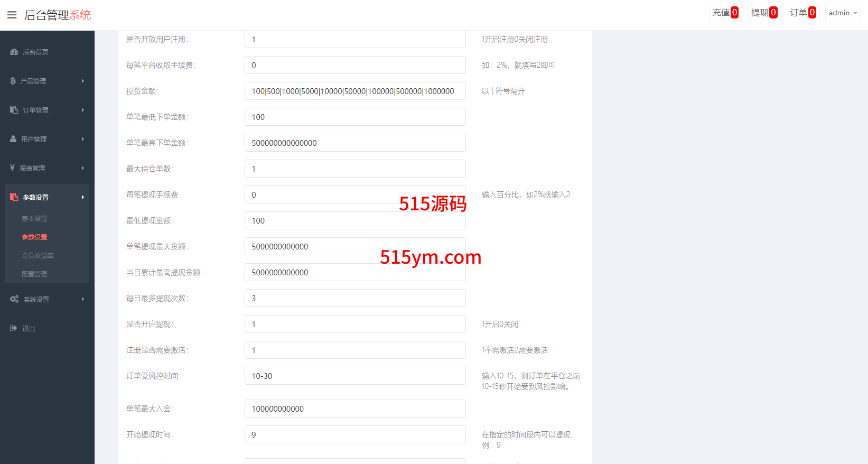Screen dimensions: 868x464
Task: Click the 退出 sign-out icon
Action: point(14,328)
